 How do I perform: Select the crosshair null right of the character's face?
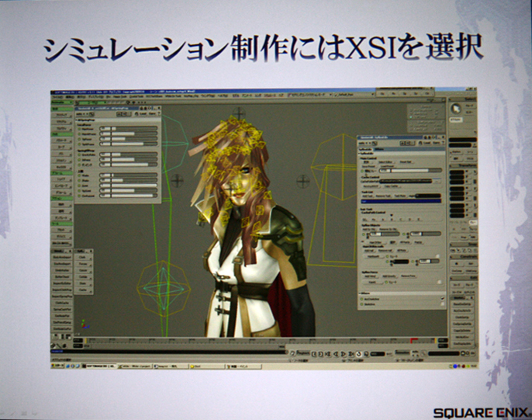click(x=303, y=182)
